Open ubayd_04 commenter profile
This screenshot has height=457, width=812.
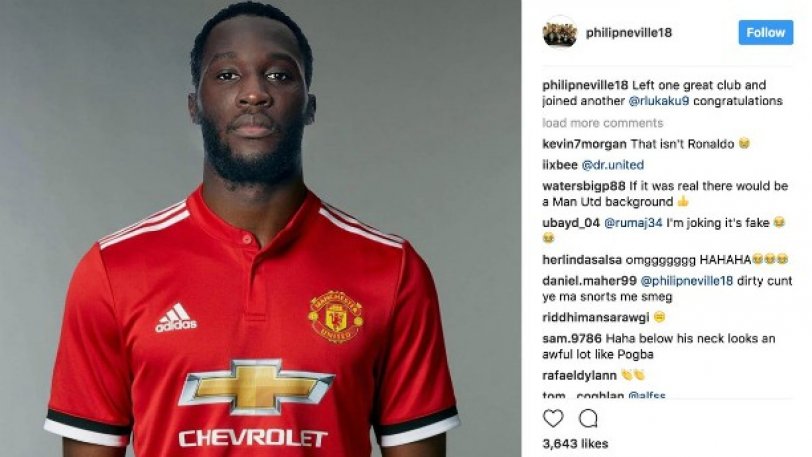click(x=571, y=223)
